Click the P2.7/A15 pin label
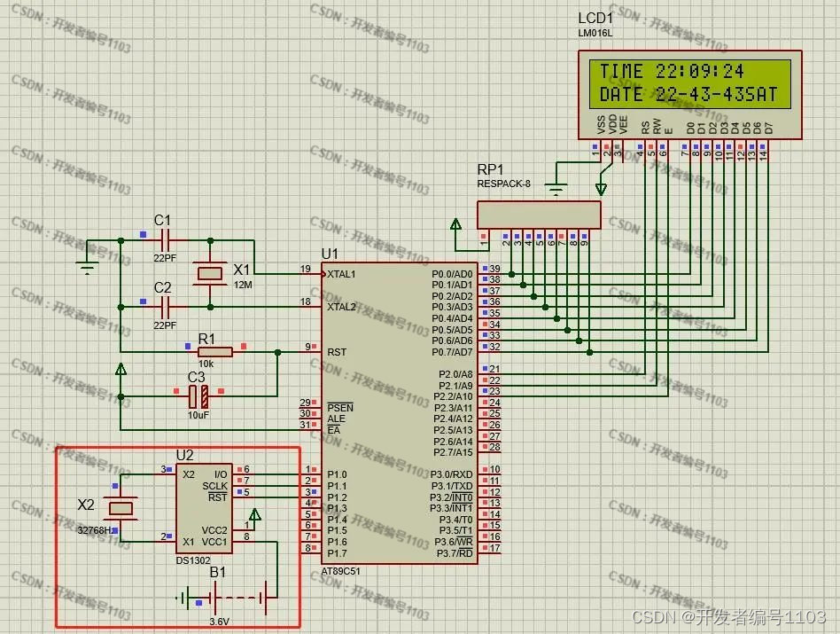This screenshot has height=634, width=840. 453,452
